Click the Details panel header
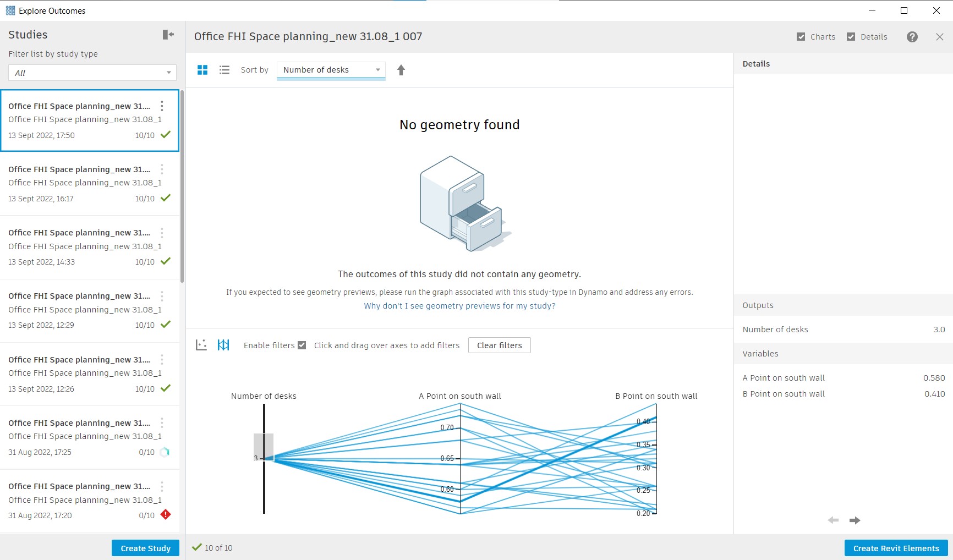 (844, 64)
